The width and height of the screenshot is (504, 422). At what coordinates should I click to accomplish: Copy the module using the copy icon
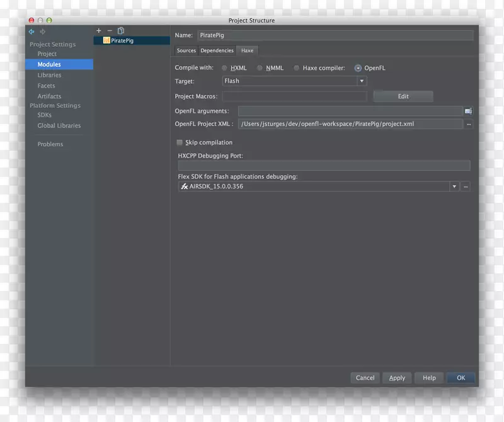click(121, 30)
